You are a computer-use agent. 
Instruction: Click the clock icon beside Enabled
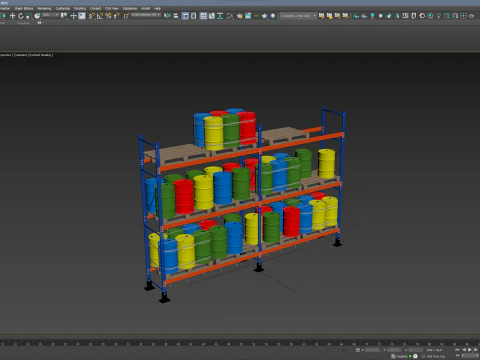pyautogui.click(x=415, y=356)
